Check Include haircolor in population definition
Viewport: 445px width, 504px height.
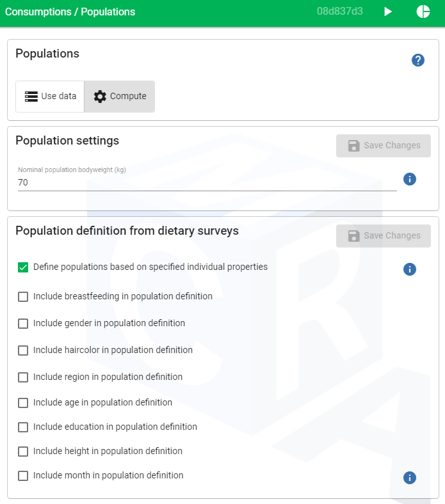coord(23,350)
